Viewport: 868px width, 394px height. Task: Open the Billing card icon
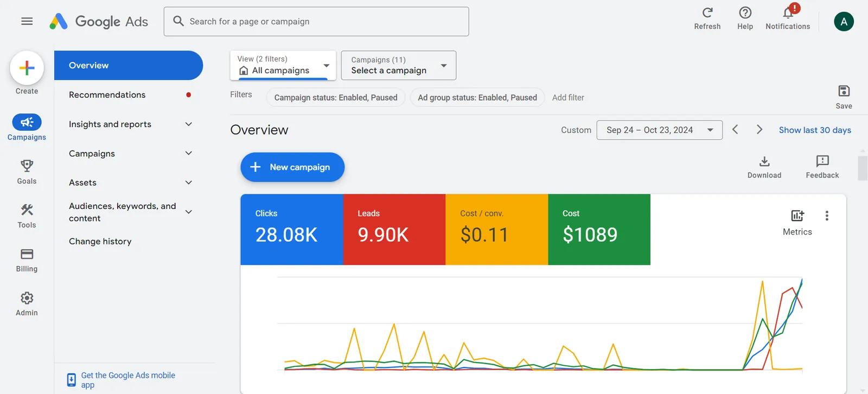click(27, 254)
